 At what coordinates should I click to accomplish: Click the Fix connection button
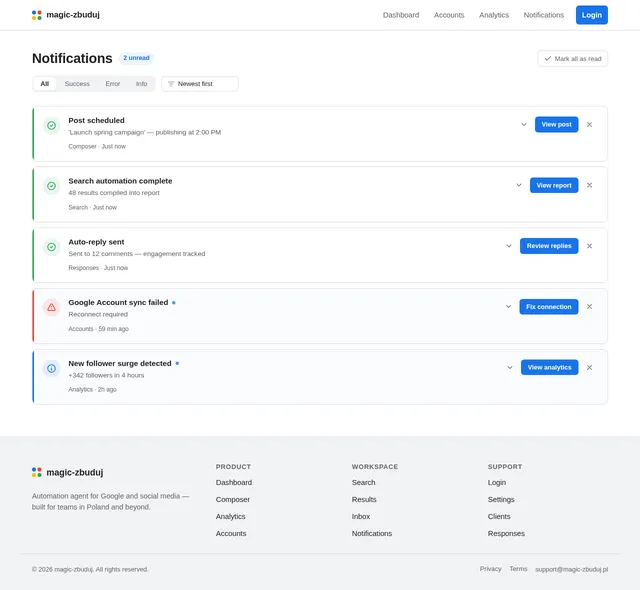click(x=549, y=307)
